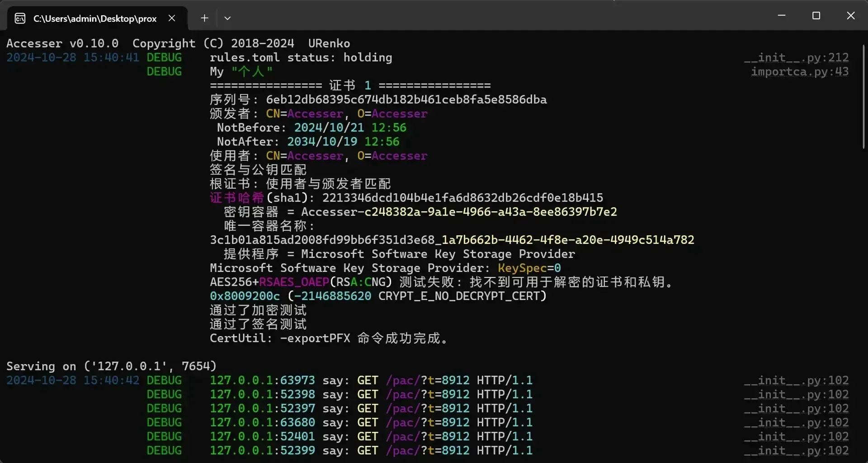Open a new tab with the plus button
The height and width of the screenshot is (463, 868).
pos(204,18)
